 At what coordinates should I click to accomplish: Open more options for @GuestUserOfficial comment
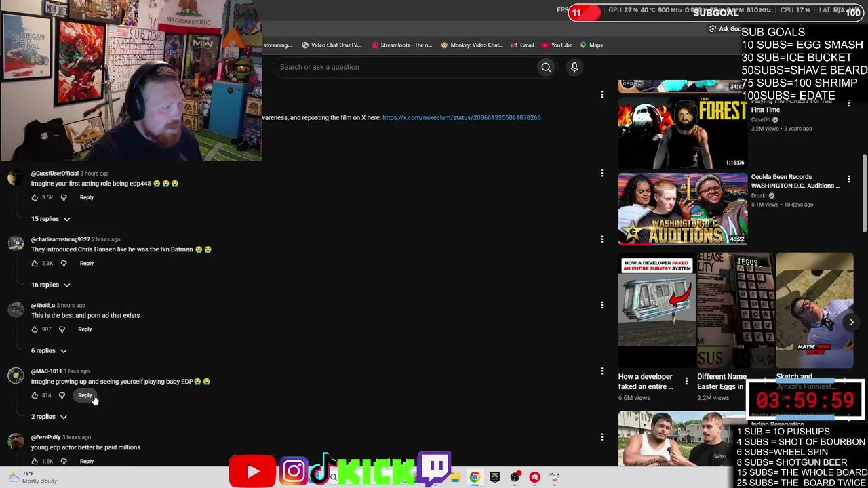[x=602, y=174]
